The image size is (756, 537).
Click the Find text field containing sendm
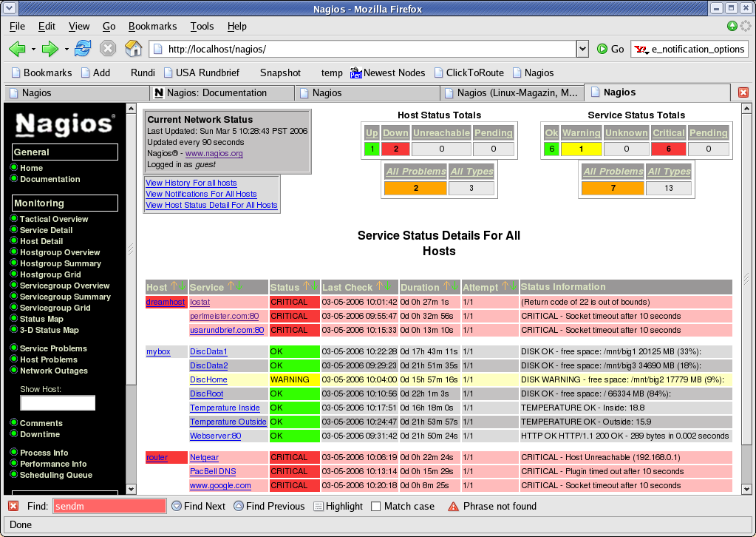click(x=109, y=506)
